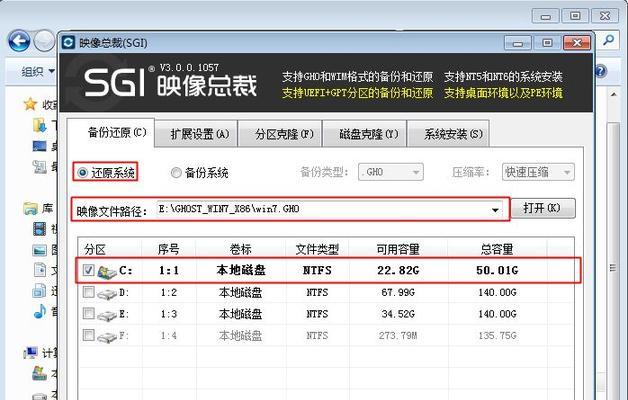Select the 备份系统 radio button

176,173
